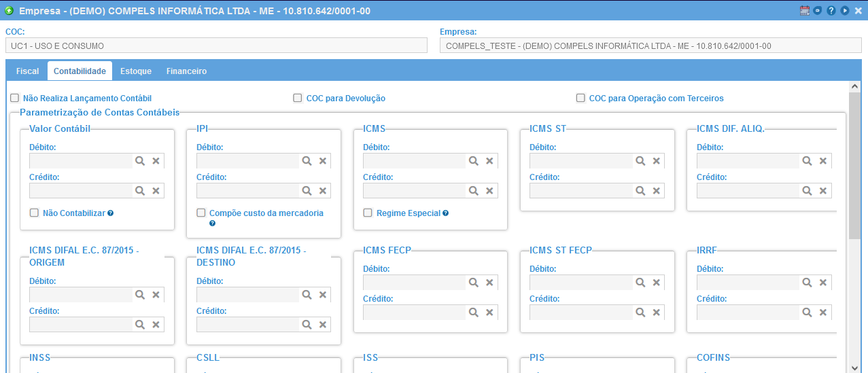
Task: Check COC para Devolução
Action: pos(298,98)
